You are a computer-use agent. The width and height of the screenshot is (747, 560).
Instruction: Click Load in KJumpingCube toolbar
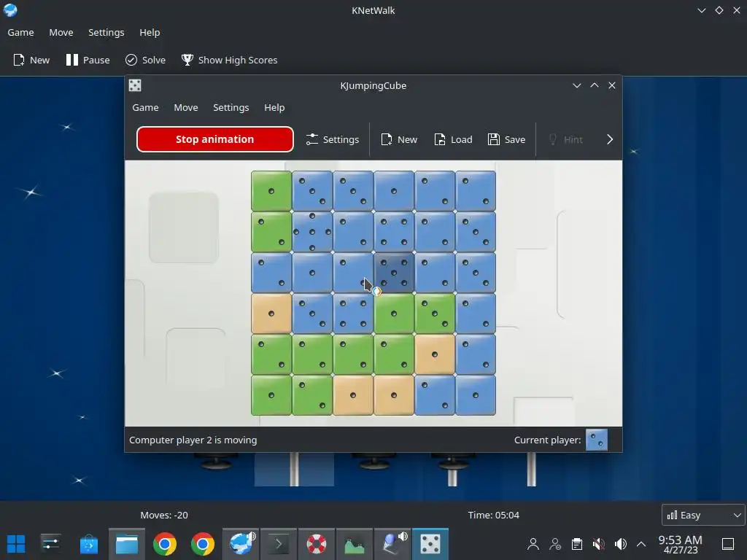coord(453,139)
